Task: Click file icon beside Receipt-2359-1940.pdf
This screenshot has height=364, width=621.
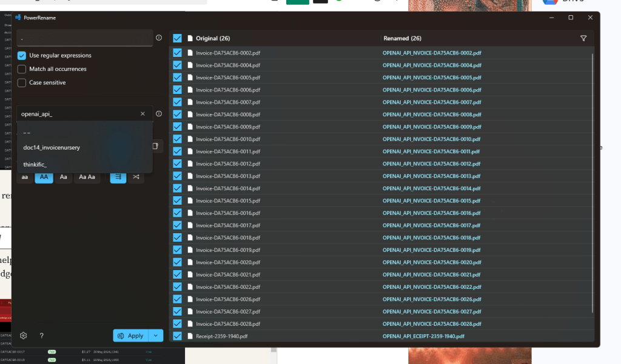Action: point(190,336)
